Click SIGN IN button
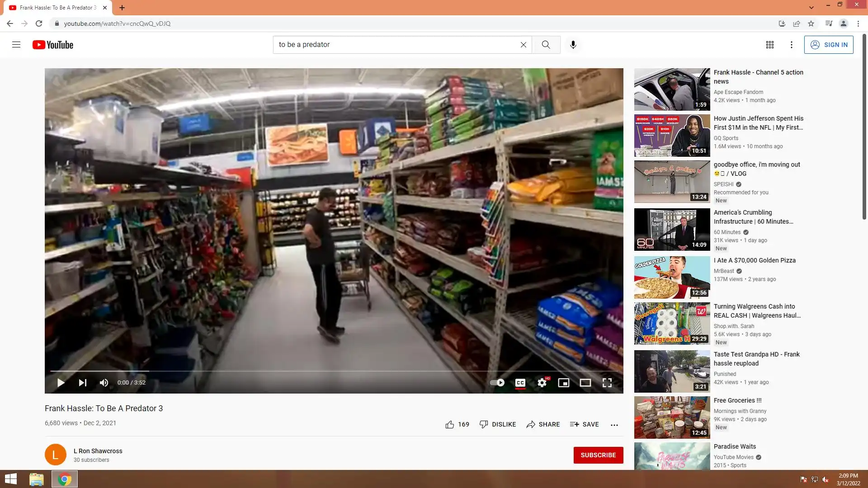 pyautogui.click(x=829, y=45)
